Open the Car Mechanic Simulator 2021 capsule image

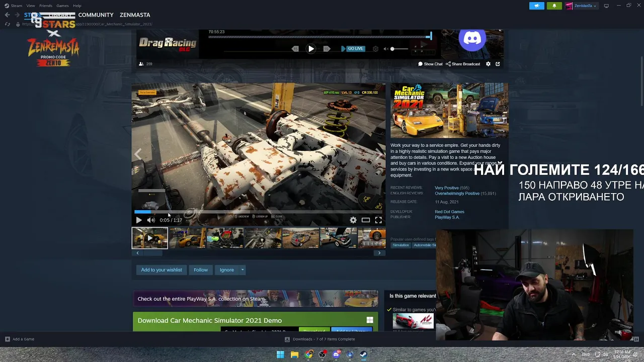(449, 111)
